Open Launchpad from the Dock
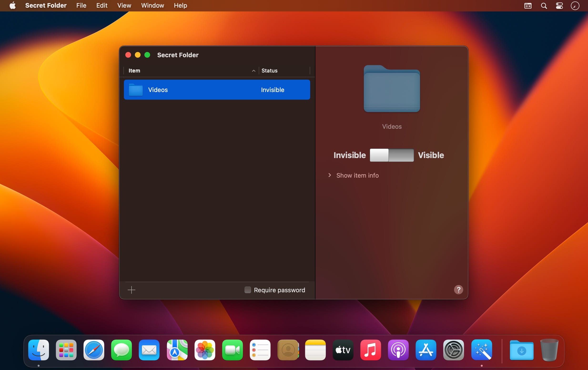The height and width of the screenshot is (370, 588). (66, 349)
